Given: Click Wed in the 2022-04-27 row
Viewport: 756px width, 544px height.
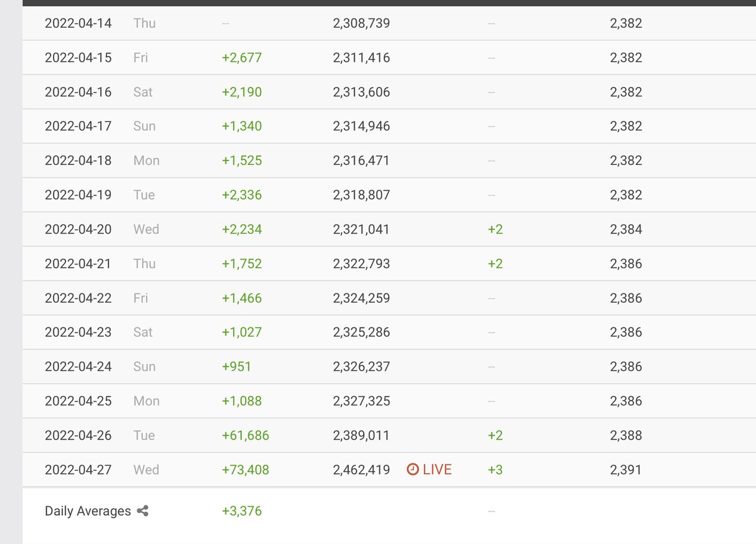Looking at the screenshot, I should point(146,470).
